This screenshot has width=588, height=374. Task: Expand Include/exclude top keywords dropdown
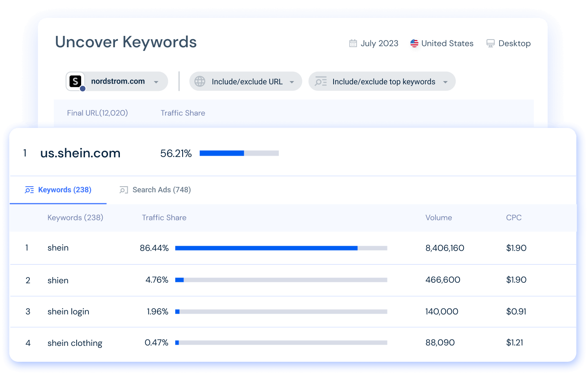pyautogui.click(x=445, y=82)
